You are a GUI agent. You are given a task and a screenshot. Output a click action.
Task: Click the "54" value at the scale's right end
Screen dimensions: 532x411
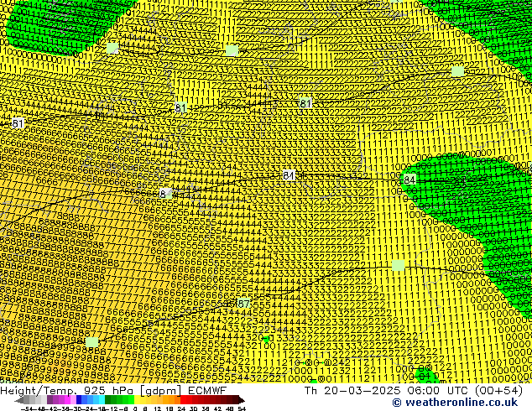(x=242, y=409)
